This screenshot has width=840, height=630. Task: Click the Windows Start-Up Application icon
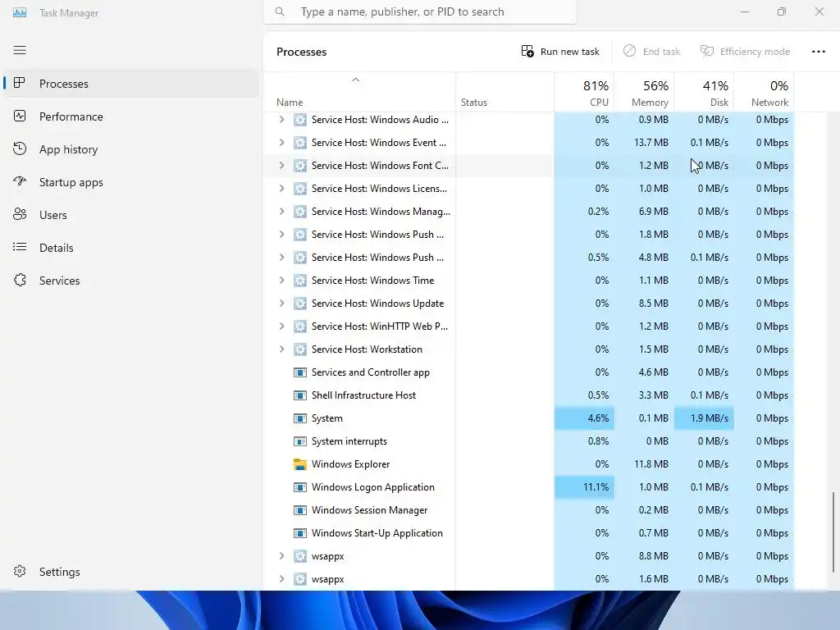300,533
